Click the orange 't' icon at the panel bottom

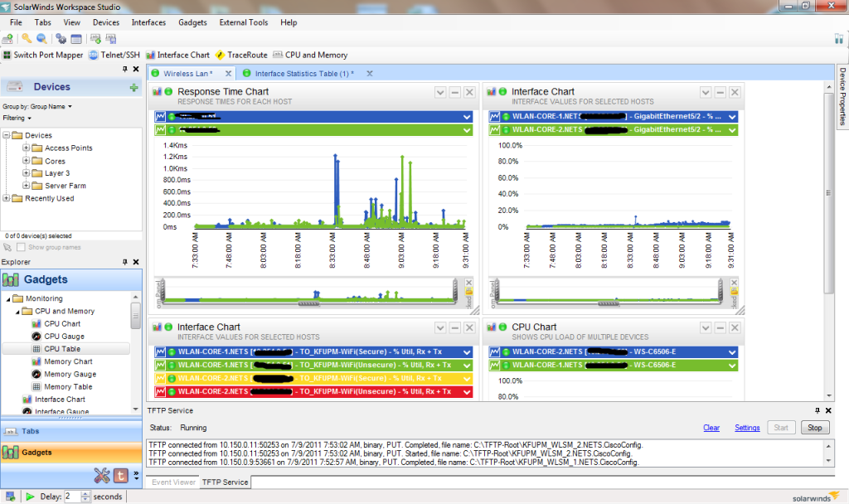point(120,475)
